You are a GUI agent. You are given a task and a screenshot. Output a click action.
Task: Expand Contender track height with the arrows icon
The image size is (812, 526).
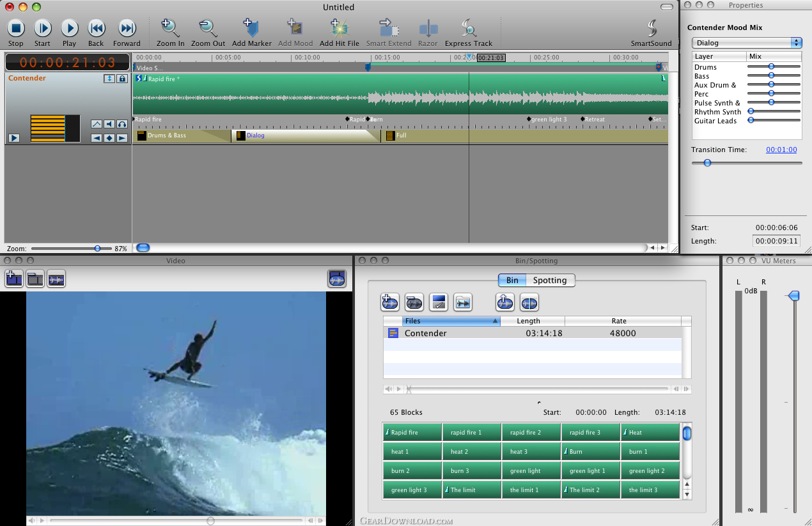(109, 79)
